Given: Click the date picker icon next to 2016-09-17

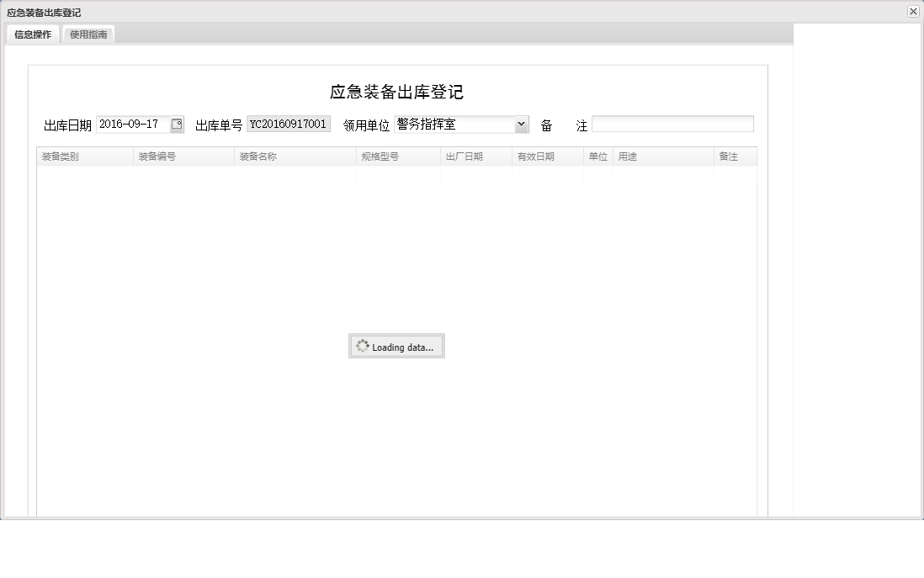Looking at the screenshot, I should [x=176, y=123].
